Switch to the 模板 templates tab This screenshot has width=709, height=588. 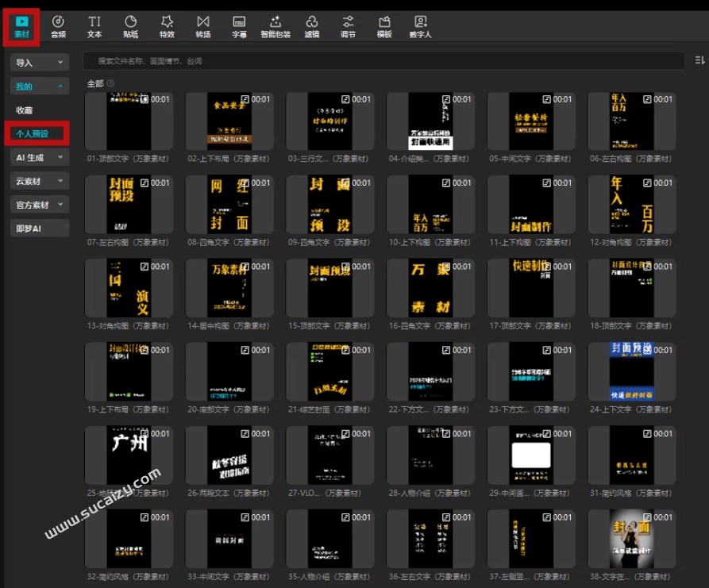click(384, 26)
